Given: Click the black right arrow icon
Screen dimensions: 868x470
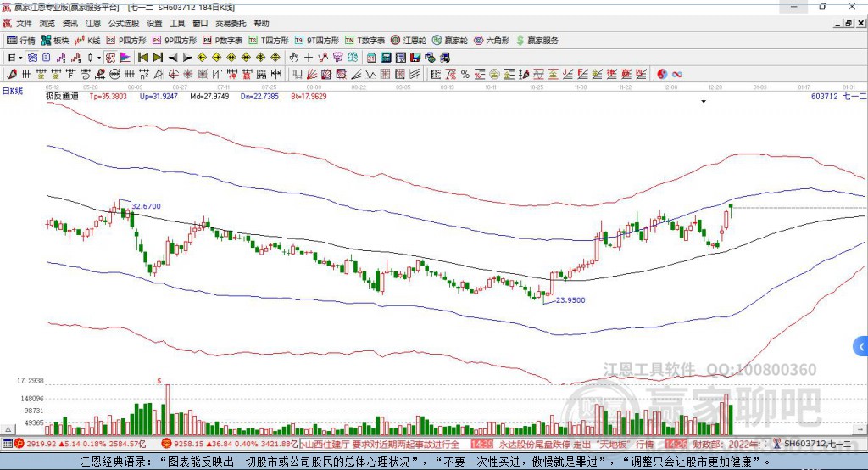Looking at the screenshot, I should click(x=187, y=58).
